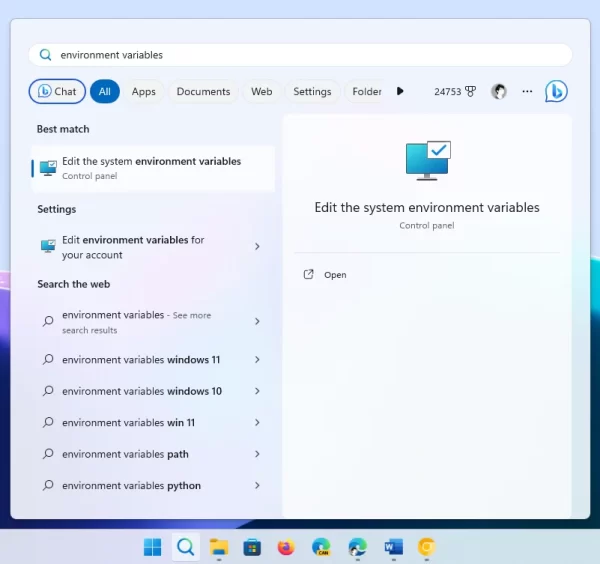Click the taskbar Search button
This screenshot has width=600, height=564.
pyautogui.click(x=186, y=547)
